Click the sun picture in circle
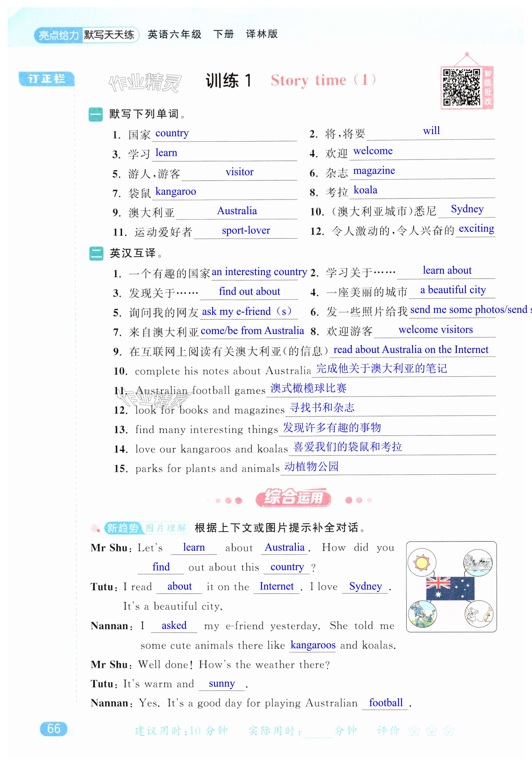Viewport: 532px width, 767px height. pyautogui.click(x=422, y=563)
